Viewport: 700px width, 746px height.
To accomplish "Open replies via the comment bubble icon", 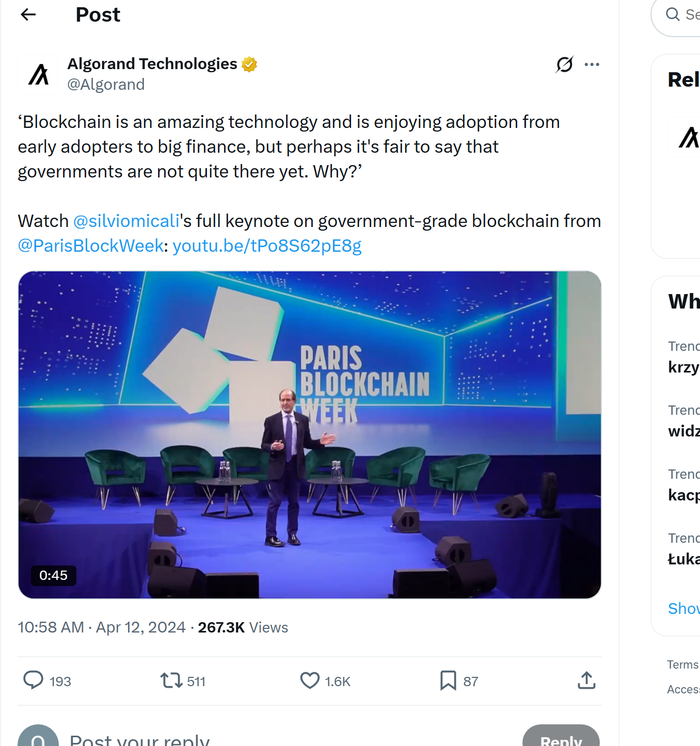I will point(33,680).
